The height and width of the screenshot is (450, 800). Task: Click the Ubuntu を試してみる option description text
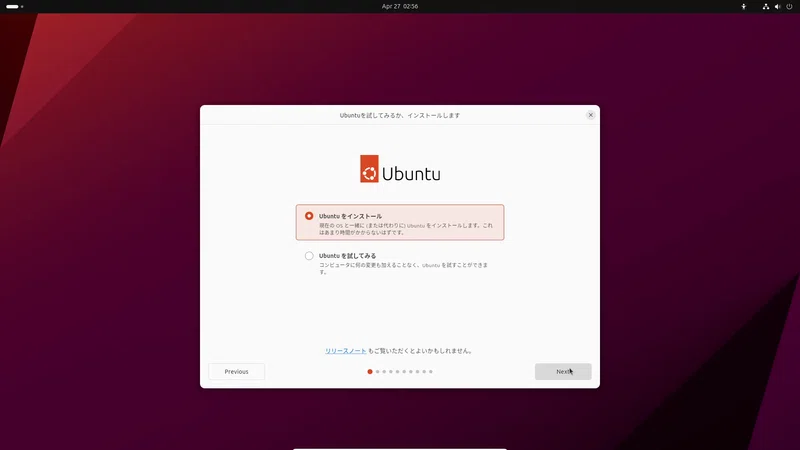(x=404, y=268)
